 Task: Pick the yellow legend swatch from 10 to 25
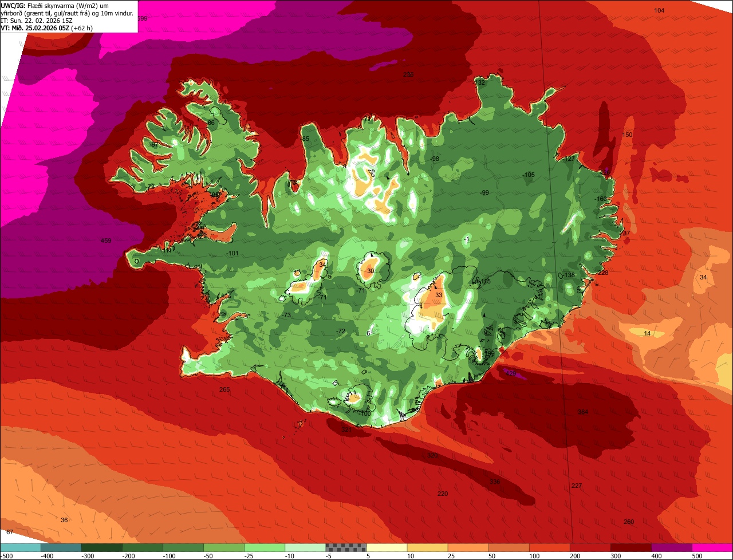point(427,547)
